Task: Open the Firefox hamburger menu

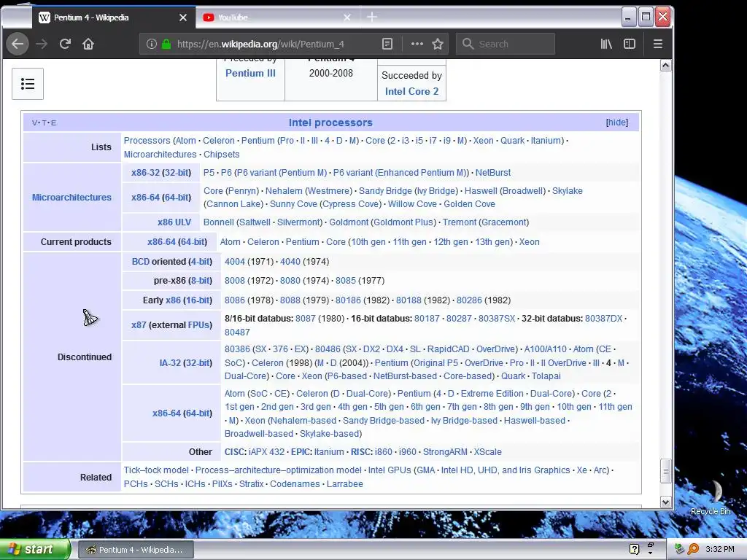Action: coord(658,44)
